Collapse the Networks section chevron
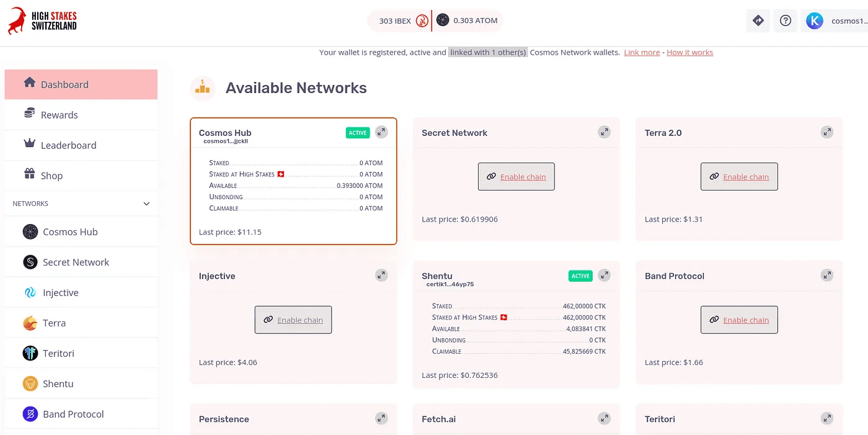868x435 pixels. tap(147, 204)
